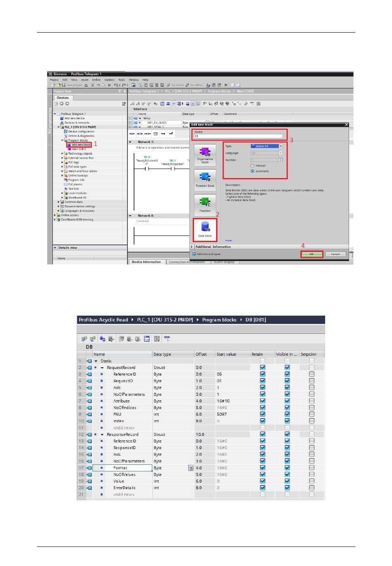This screenshot has height=566, width=392.
Task: Collapse RequestRecord struct row
Action: point(102,368)
